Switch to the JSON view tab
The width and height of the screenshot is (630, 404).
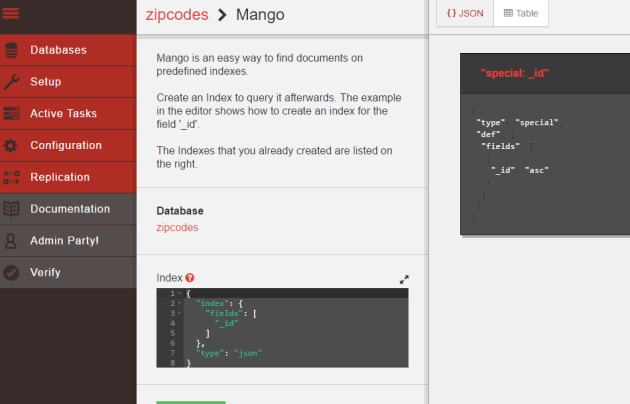pos(464,13)
